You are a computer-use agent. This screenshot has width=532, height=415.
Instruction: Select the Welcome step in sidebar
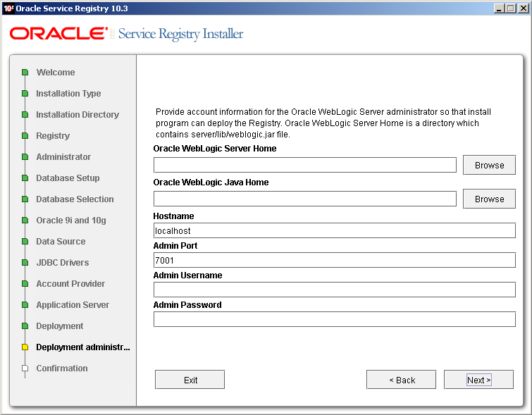pos(56,73)
